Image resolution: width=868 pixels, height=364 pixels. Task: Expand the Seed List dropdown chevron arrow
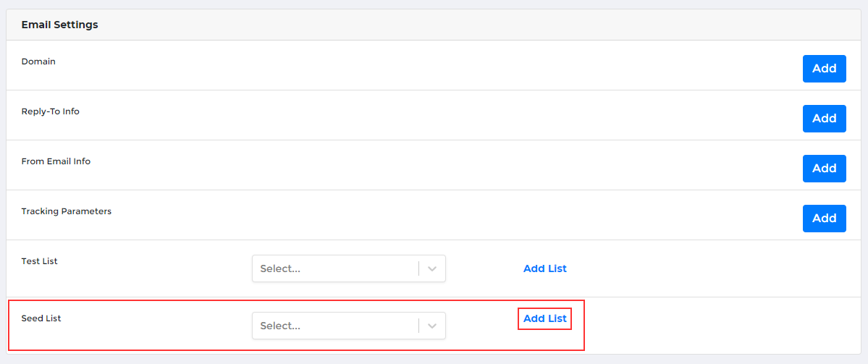(432, 326)
